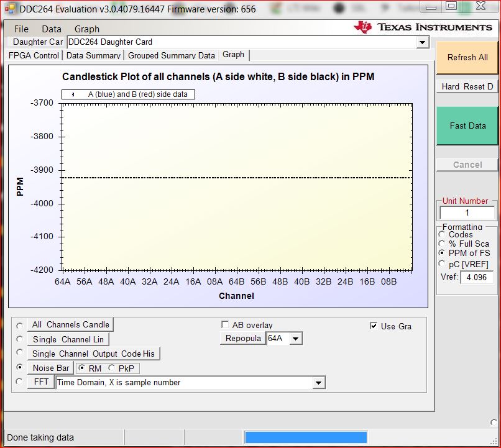The image size is (501, 448).
Task: Click the 32A label on channel axis
Action: click(x=150, y=281)
